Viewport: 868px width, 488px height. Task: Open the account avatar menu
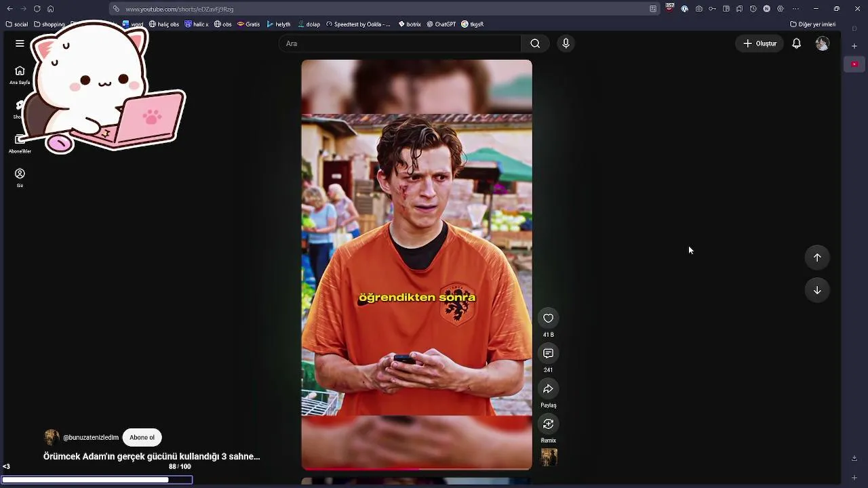pyautogui.click(x=822, y=43)
